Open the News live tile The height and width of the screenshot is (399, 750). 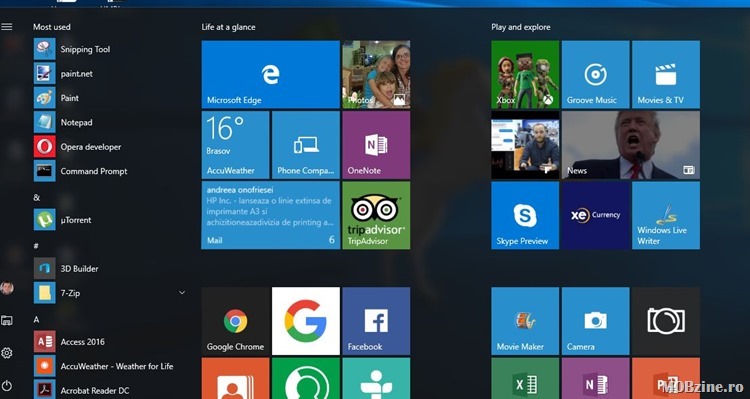click(631, 145)
